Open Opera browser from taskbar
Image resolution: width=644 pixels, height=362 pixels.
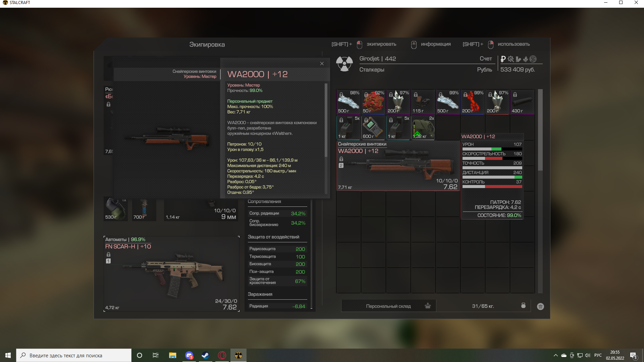click(222, 355)
